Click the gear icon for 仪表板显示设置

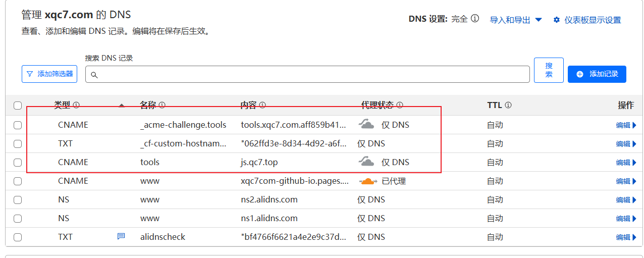pyautogui.click(x=557, y=20)
